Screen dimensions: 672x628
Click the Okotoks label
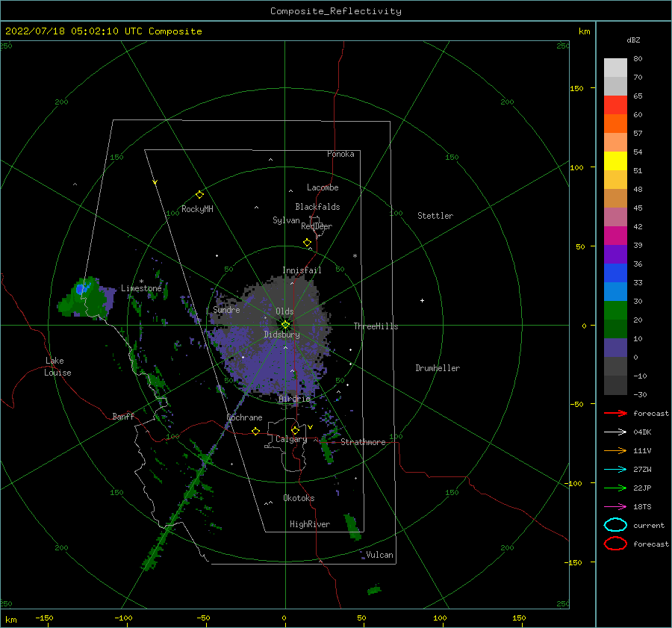(x=299, y=498)
